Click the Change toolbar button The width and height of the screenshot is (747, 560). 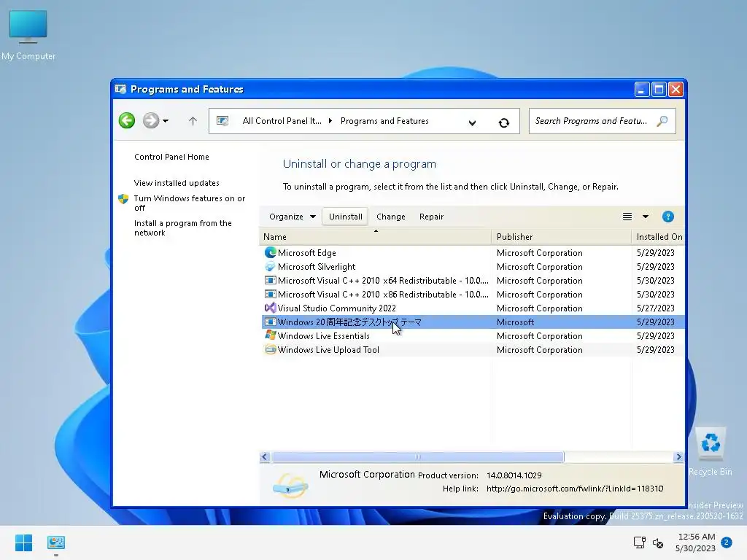click(391, 217)
